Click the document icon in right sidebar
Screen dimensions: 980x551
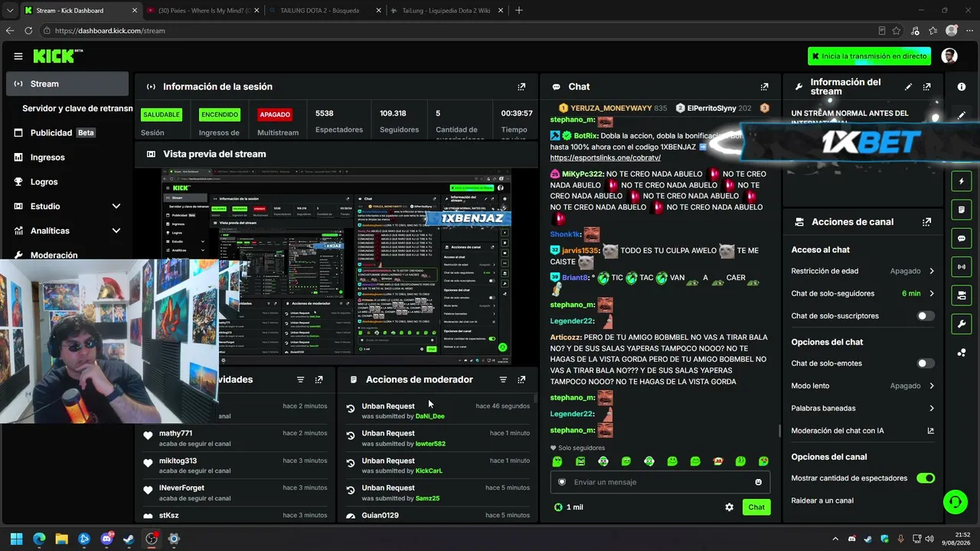point(962,210)
